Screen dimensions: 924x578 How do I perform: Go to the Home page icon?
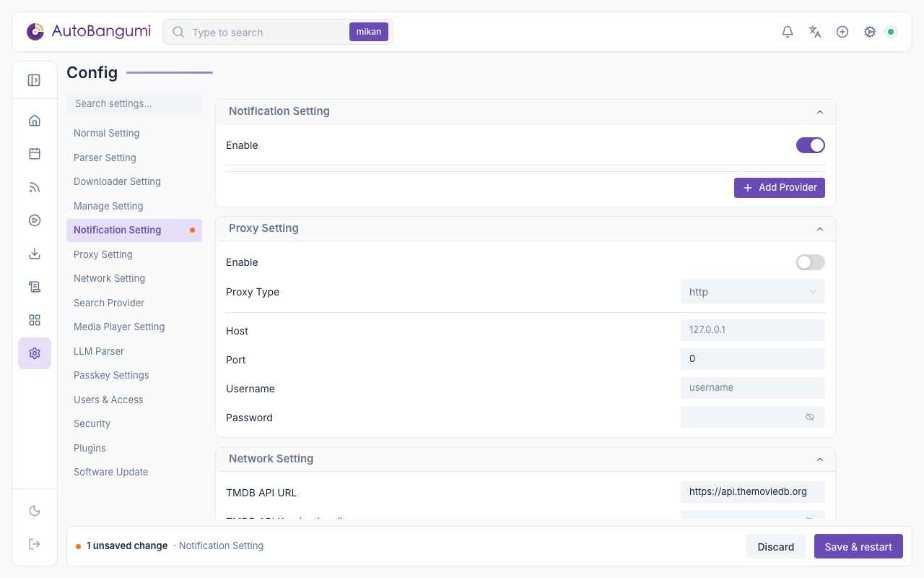tap(35, 121)
